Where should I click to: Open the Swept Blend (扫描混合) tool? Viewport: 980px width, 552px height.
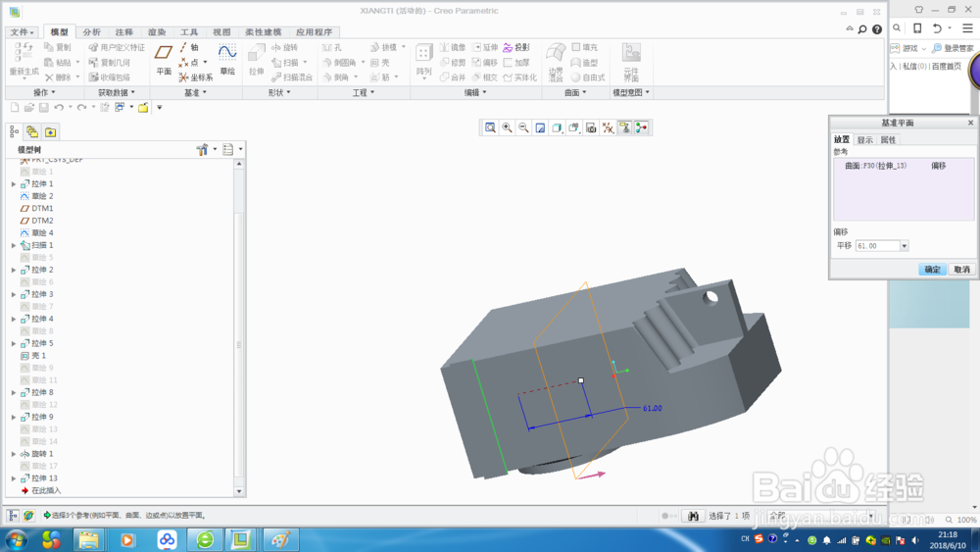point(292,77)
